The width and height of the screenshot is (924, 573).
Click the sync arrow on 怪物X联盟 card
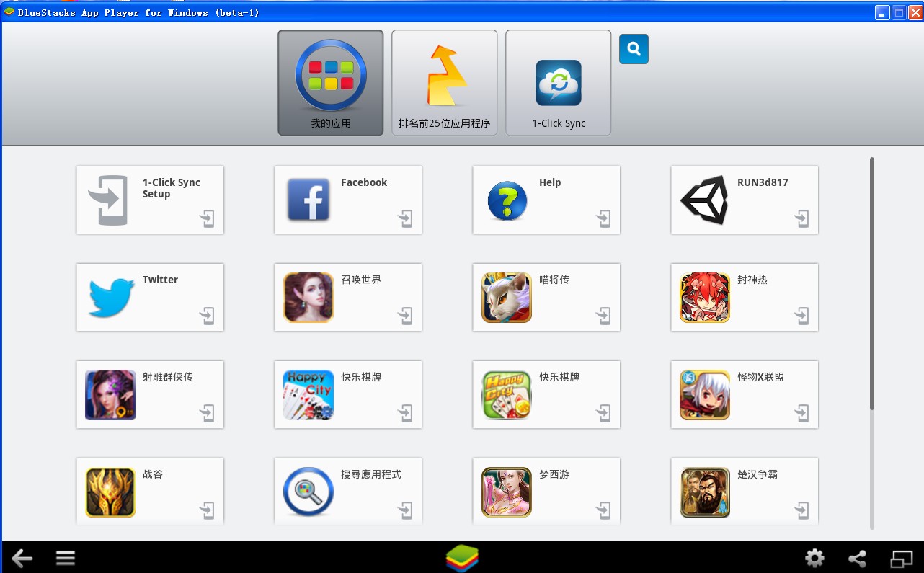[x=801, y=413]
